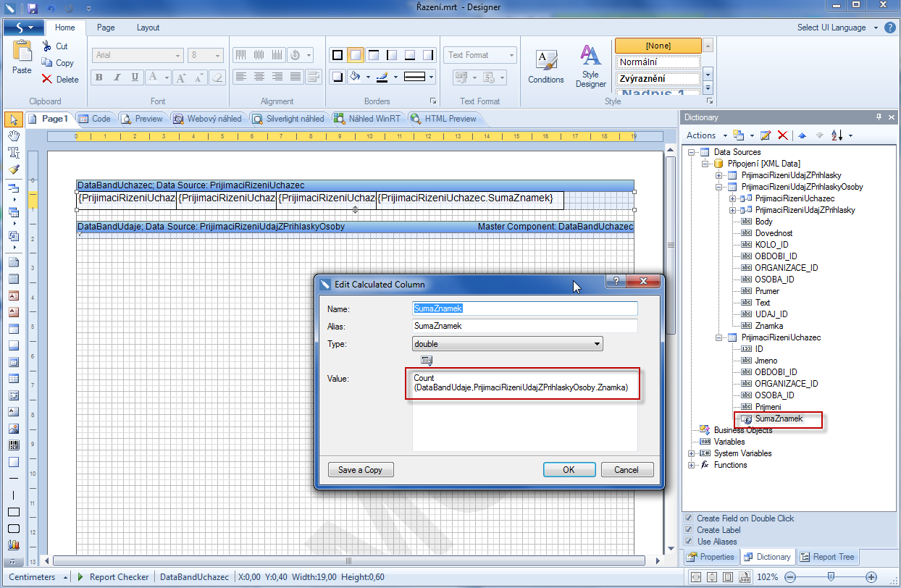Select the Hand pan tool
Screen dimensions: 901x588
[x=13, y=136]
